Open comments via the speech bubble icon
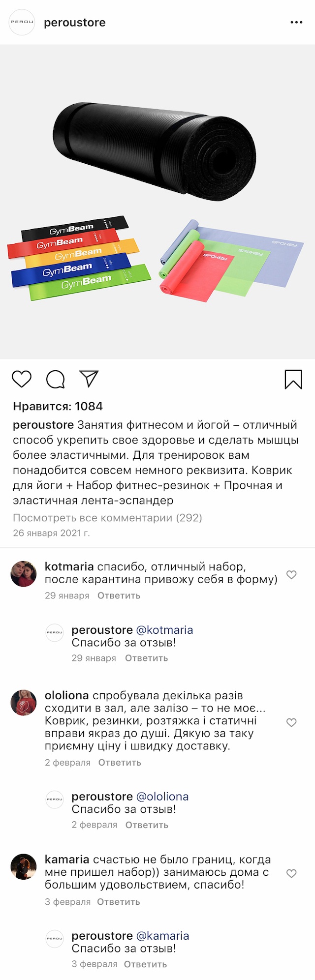The image size is (315, 980). (55, 379)
